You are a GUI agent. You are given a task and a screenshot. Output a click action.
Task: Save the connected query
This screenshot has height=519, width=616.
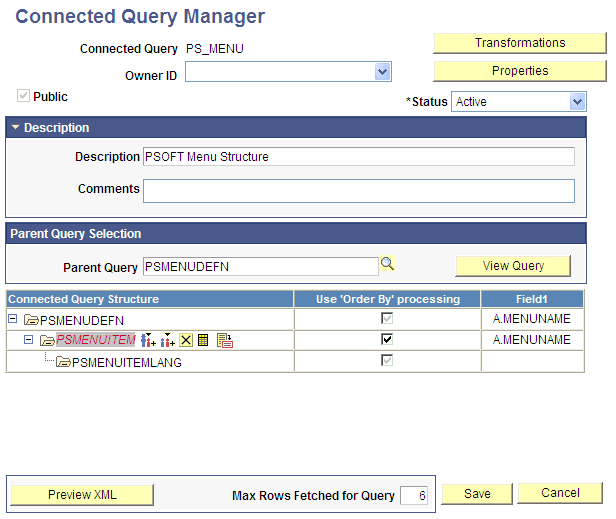(477, 493)
